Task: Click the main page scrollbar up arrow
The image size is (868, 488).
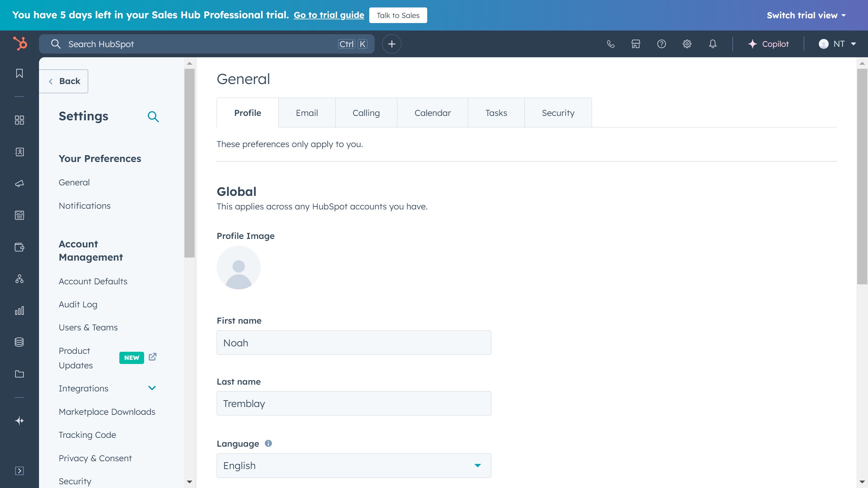Action: click(x=862, y=63)
